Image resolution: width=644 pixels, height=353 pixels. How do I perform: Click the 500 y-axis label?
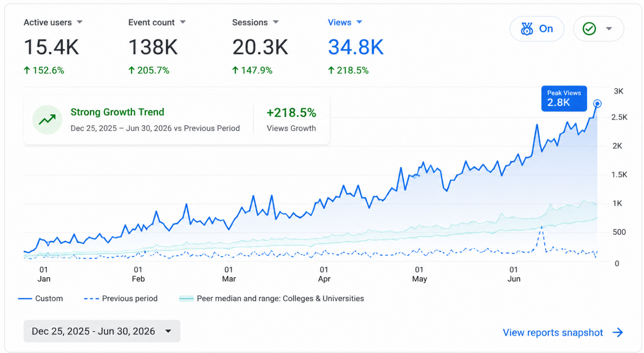coord(619,232)
